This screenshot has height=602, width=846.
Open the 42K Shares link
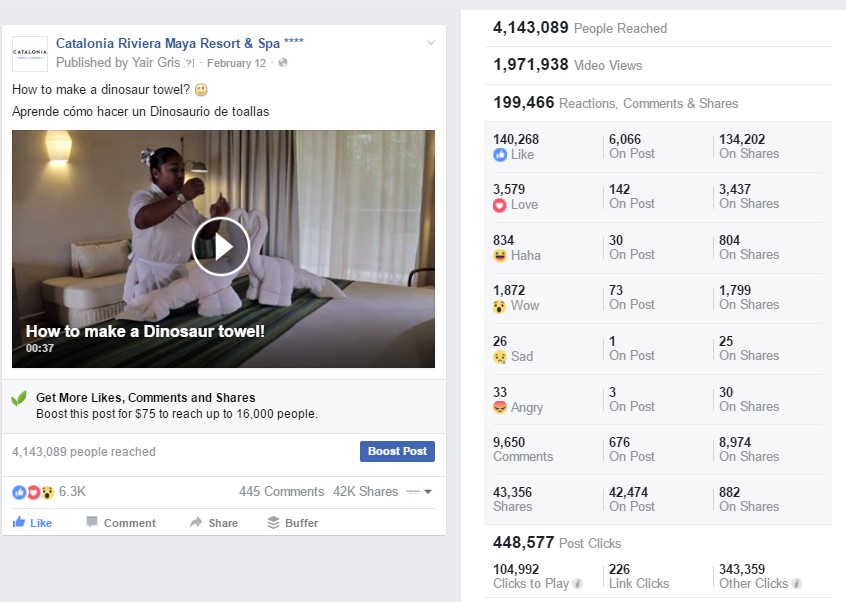(x=365, y=491)
